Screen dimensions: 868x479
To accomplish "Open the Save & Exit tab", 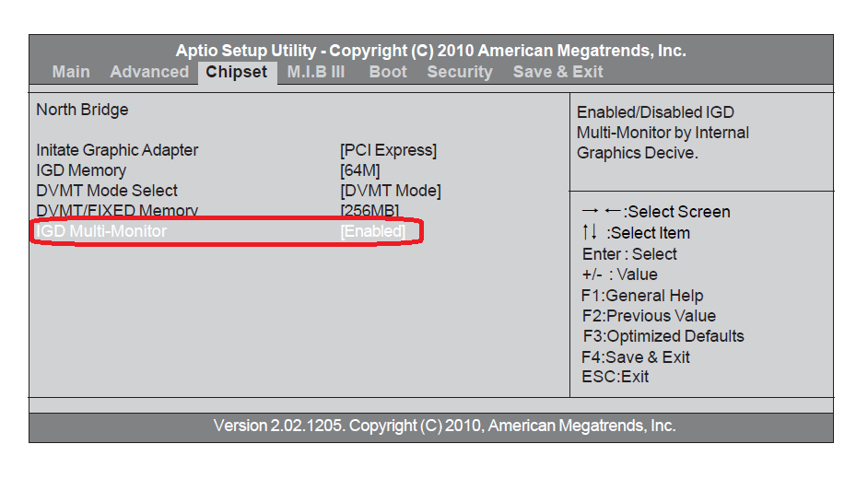I will [x=558, y=72].
